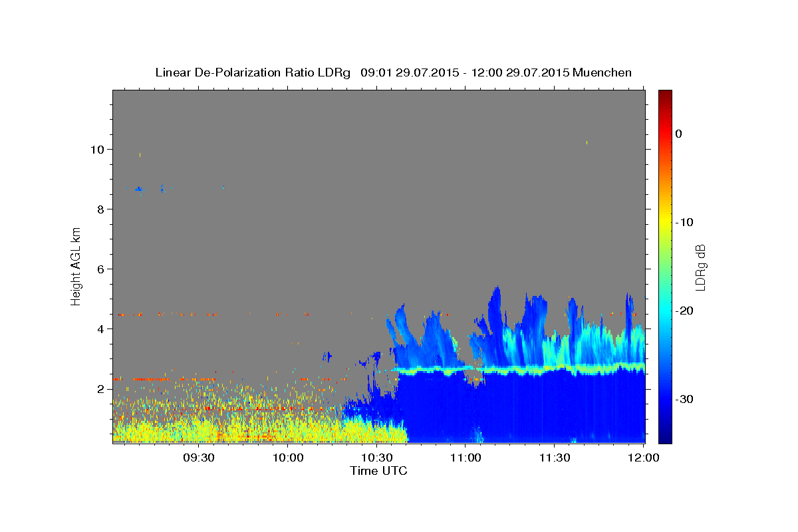Click the colorbar value 0

pyautogui.click(x=678, y=134)
